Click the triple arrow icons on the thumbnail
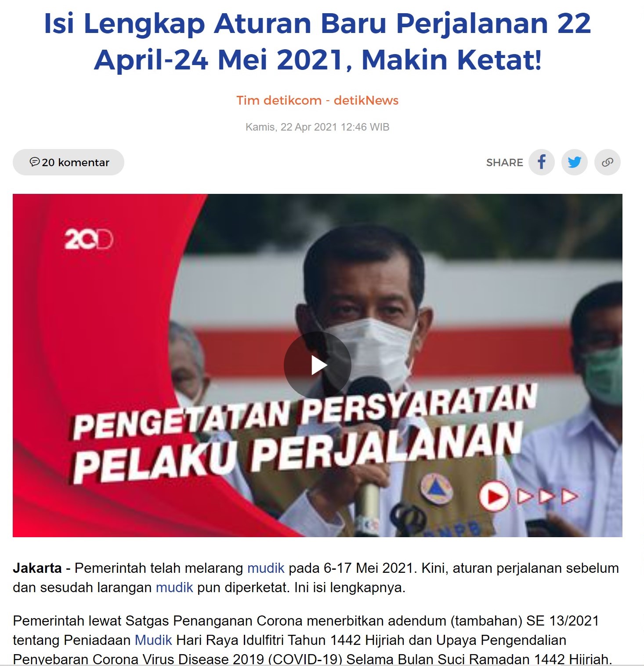Image resolution: width=644 pixels, height=666 pixels. (x=547, y=496)
